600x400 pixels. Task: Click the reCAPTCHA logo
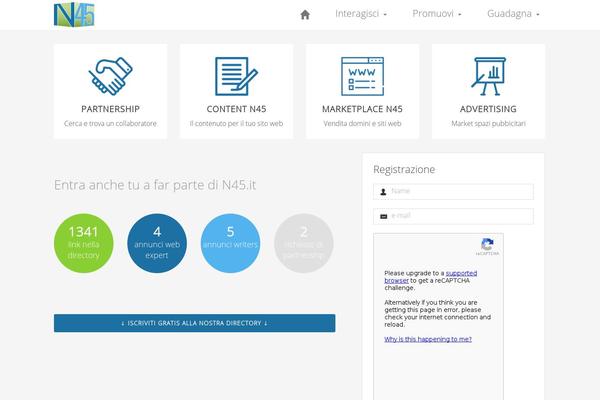point(487,245)
